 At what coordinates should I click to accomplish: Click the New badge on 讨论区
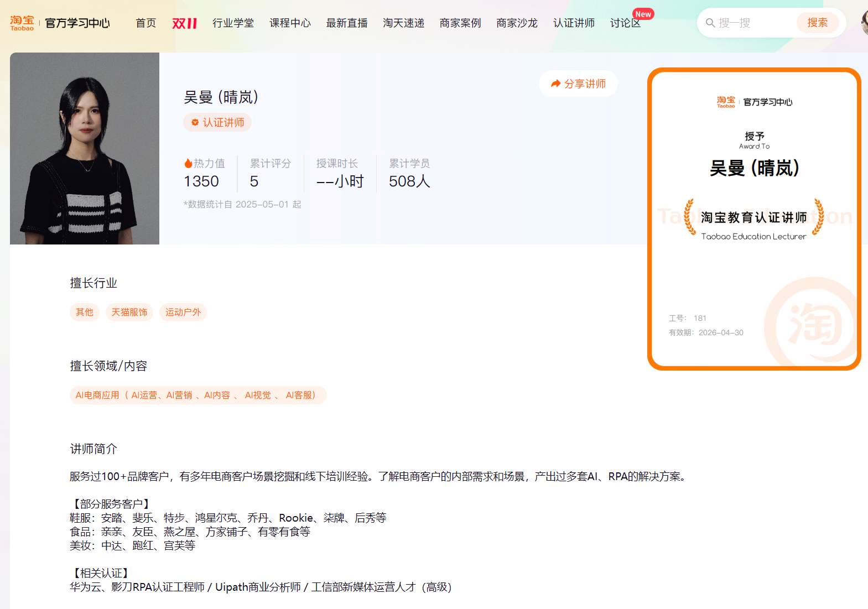point(643,14)
